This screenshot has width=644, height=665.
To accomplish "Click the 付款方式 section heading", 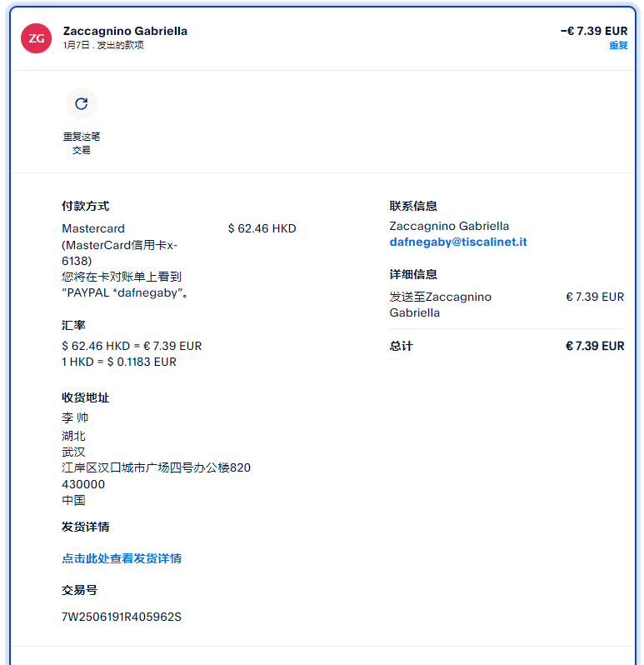I will [85, 206].
